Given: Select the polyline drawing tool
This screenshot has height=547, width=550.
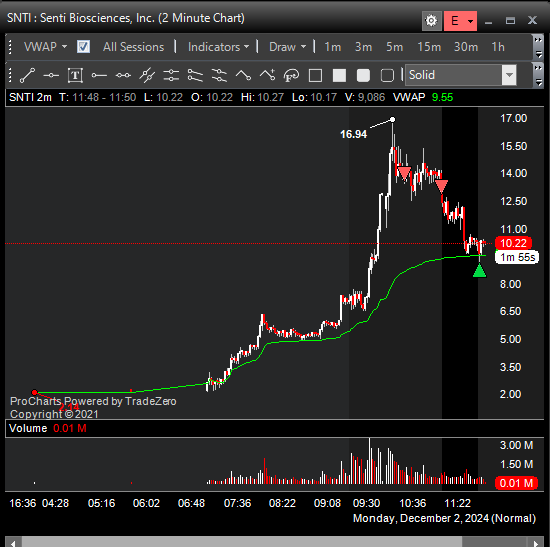Looking at the screenshot, I should [243, 75].
